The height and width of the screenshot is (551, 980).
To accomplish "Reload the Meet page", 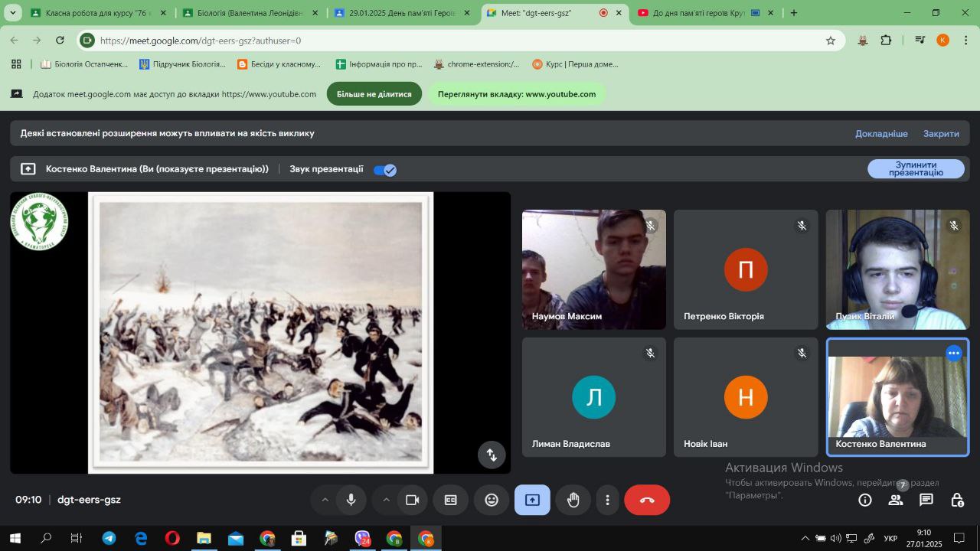I will pos(60,41).
